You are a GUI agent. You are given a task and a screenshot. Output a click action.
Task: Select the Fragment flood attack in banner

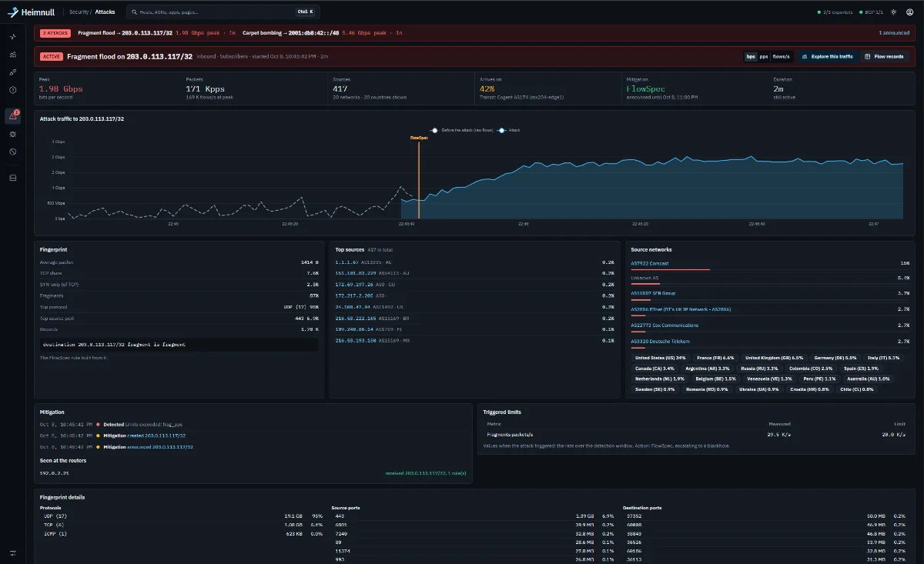coord(156,33)
